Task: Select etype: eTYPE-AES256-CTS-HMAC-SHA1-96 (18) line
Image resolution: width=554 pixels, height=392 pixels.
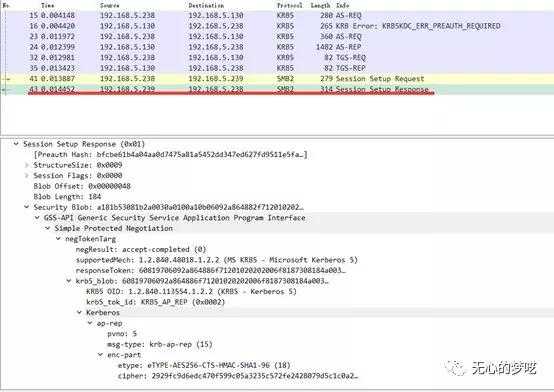Action: (x=204, y=365)
